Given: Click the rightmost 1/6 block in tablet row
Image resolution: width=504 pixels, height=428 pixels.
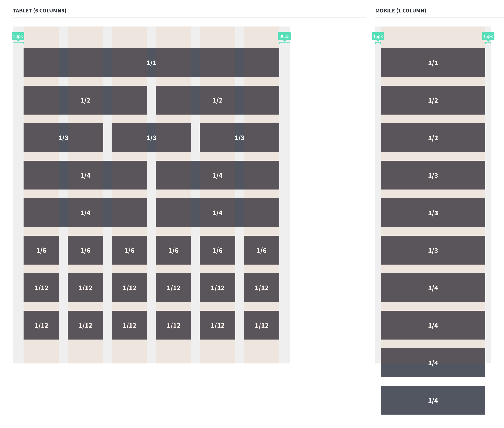Looking at the screenshot, I should coord(261,250).
